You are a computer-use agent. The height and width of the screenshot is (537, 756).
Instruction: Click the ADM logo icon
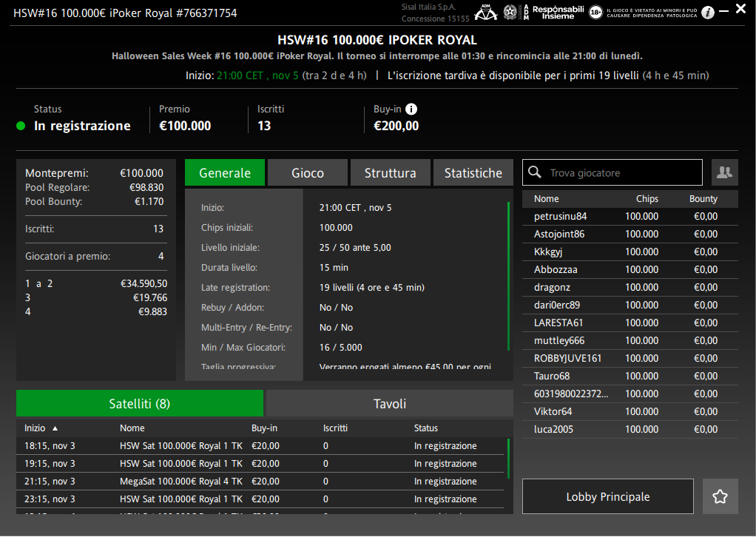pyautogui.click(x=485, y=13)
